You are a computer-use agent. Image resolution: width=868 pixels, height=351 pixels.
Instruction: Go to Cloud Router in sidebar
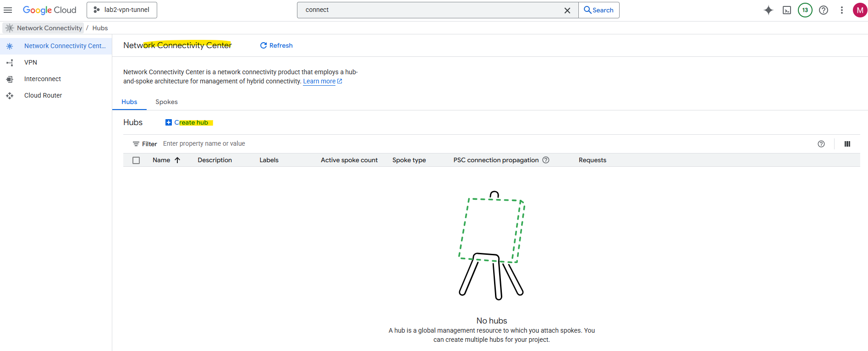point(43,95)
